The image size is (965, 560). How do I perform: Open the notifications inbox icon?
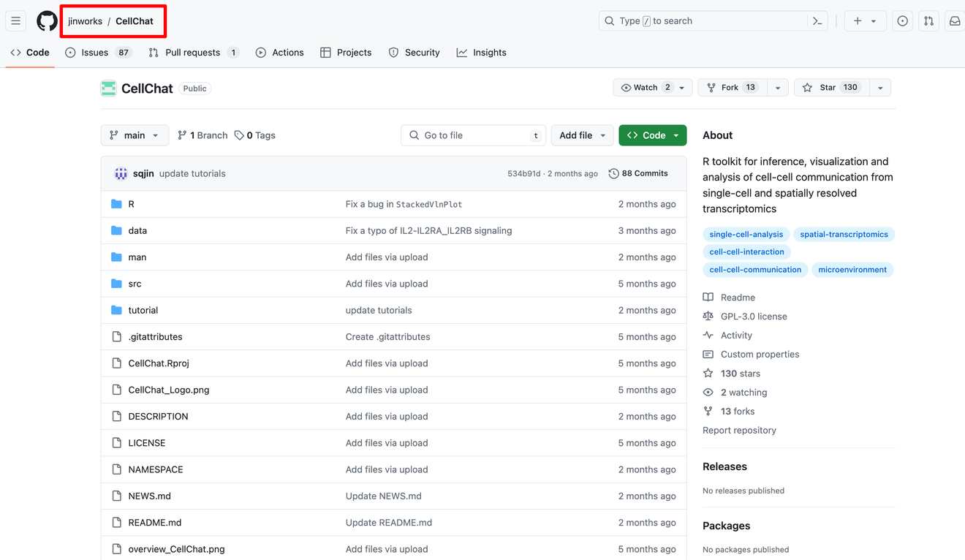955,21
